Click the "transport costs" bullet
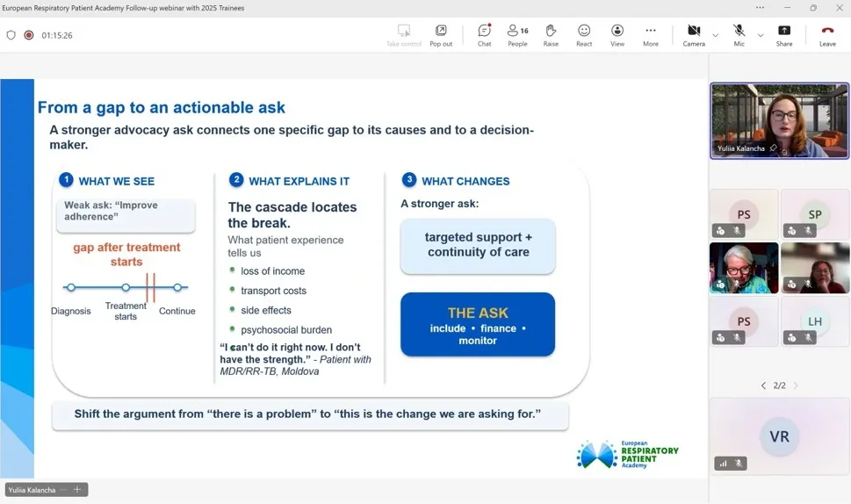This screenshot has height=504, width=851. [273, 291]
